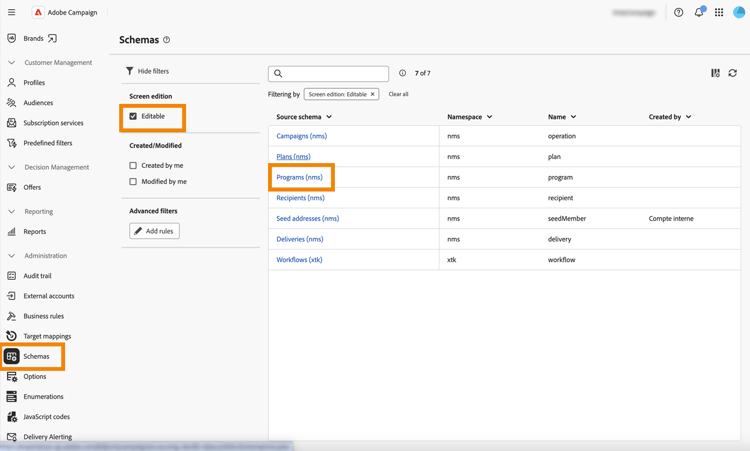Refresh the schemas list
The width and height of the screenshot is (750, 451).
click(732, 73)
